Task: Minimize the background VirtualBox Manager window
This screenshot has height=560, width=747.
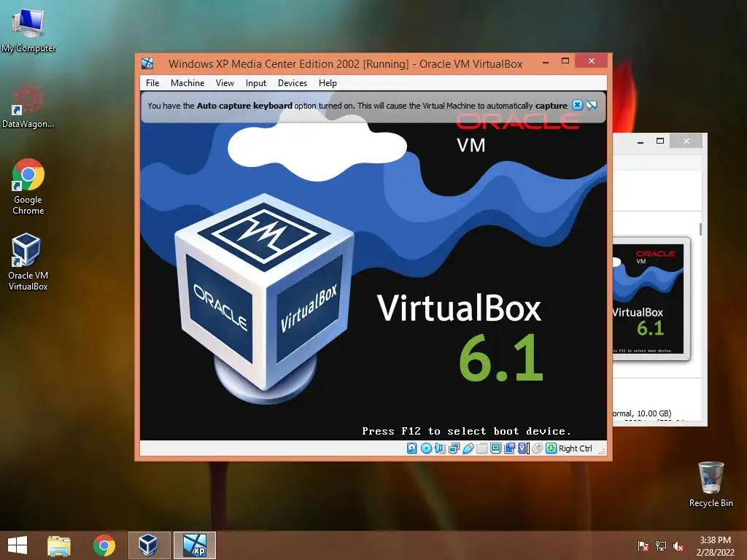Action: 640,141
